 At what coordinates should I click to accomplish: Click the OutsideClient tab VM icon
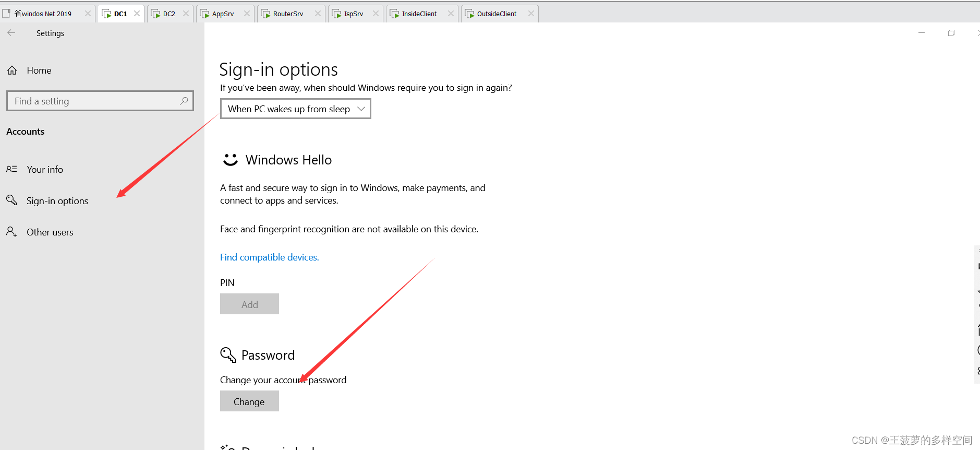pos(470,14)
